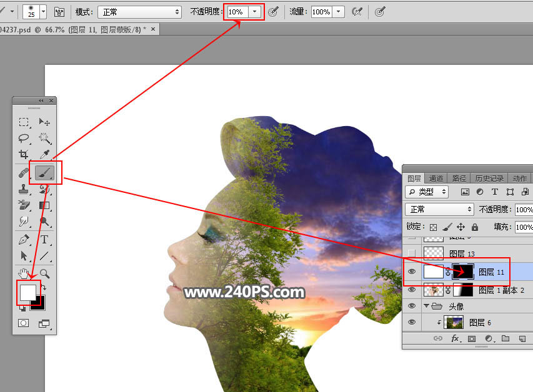The width and height of the screenshot is (533, 392).
Task: Switch to the 通道 channels tab
Action: (437, 179)
